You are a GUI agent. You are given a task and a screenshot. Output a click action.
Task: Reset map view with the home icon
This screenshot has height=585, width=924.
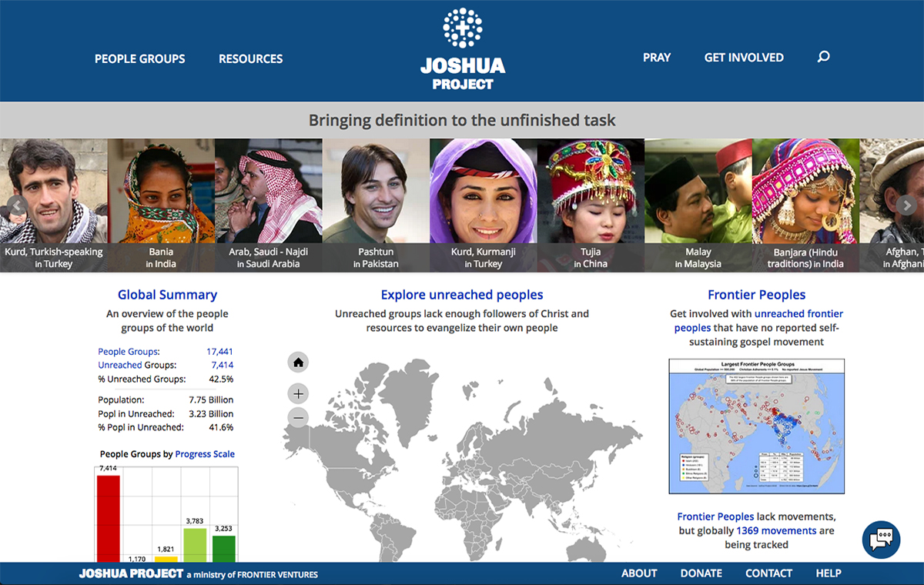[x=298, y=362]
